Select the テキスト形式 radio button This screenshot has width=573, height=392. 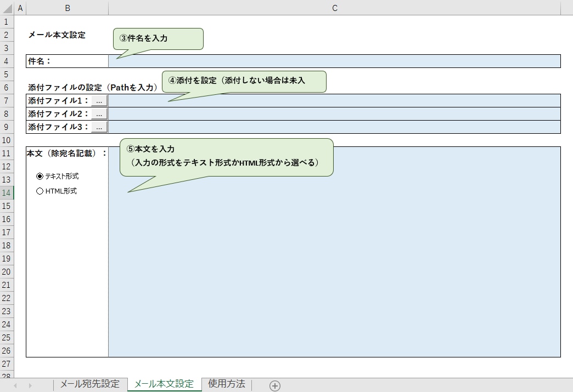click(x=40, y=177)
